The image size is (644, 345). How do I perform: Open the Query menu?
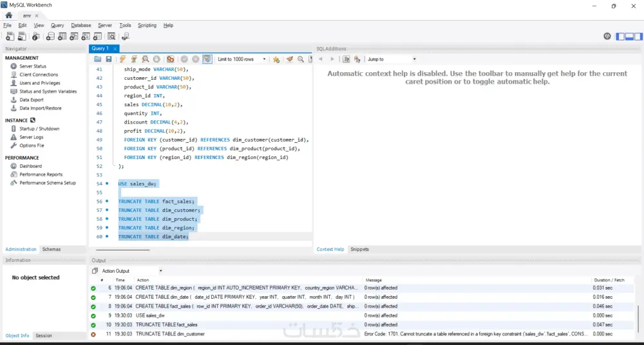click(57, 26)
